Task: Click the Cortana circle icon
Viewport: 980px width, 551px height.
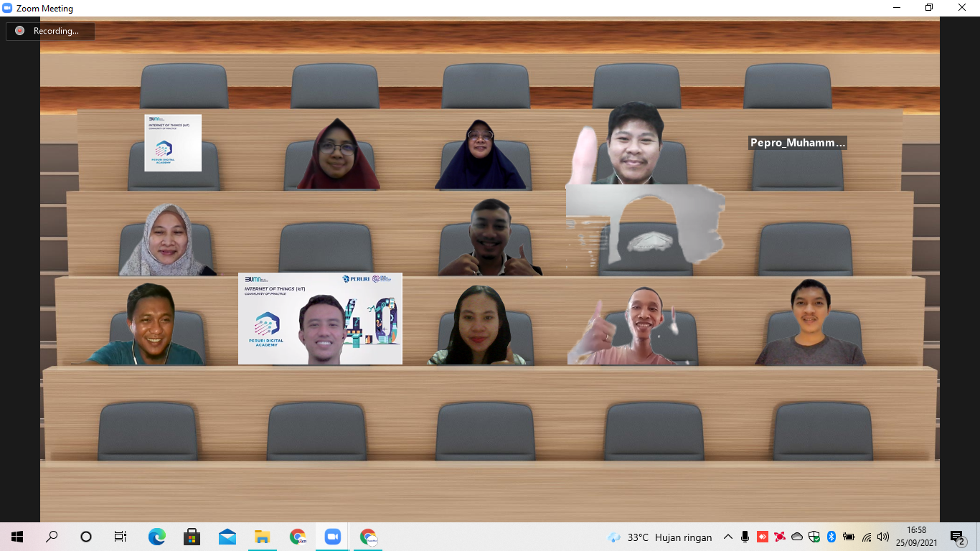Action: [86, 537]
